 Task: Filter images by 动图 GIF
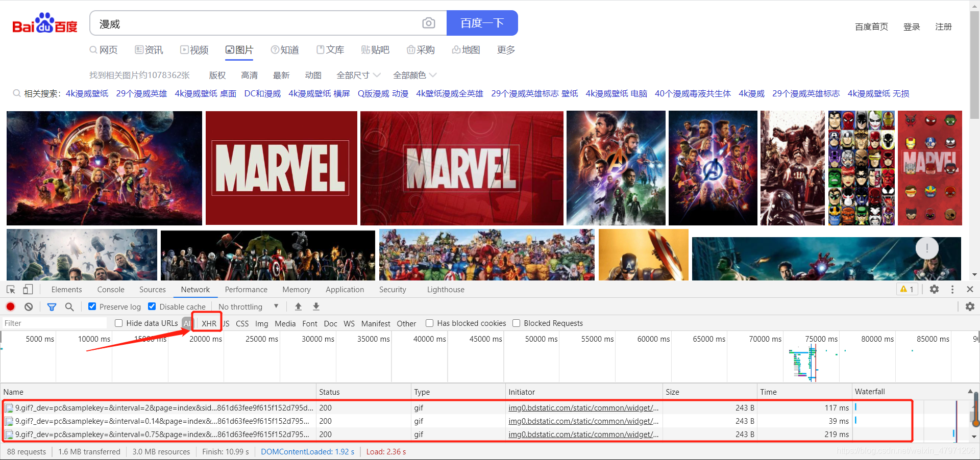pyautogui.click(x=313, y=75)
